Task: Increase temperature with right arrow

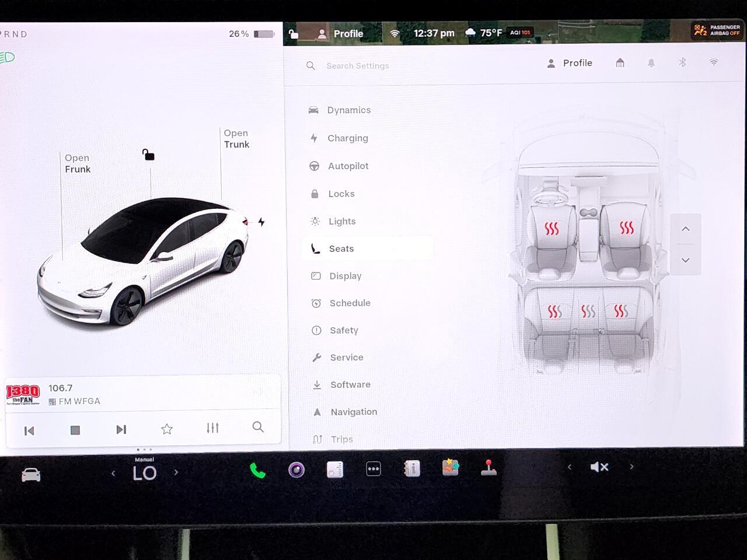Action: [176, 473]
